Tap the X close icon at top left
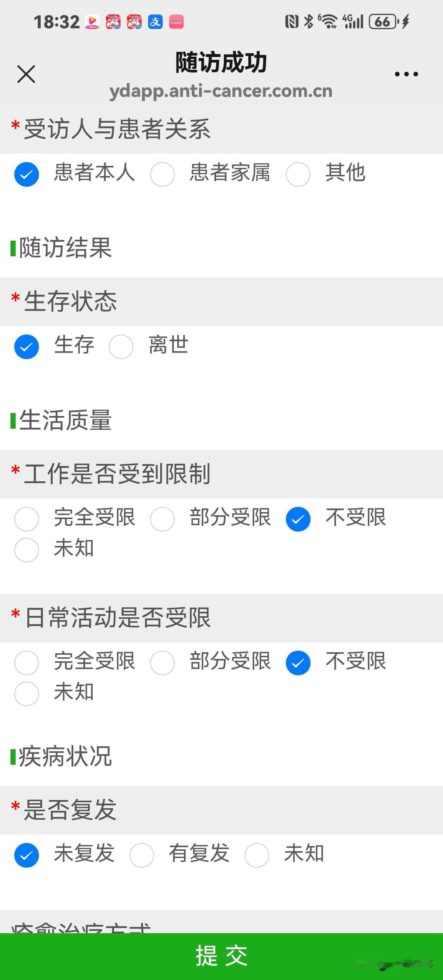The image size is (443, 980). (x=26, y=74)
